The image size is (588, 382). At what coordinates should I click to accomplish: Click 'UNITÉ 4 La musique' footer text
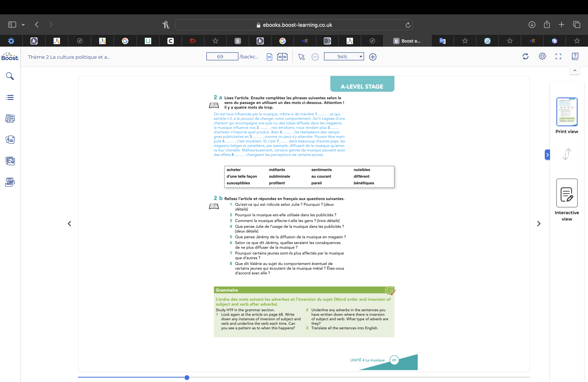[x=367, y=360]
